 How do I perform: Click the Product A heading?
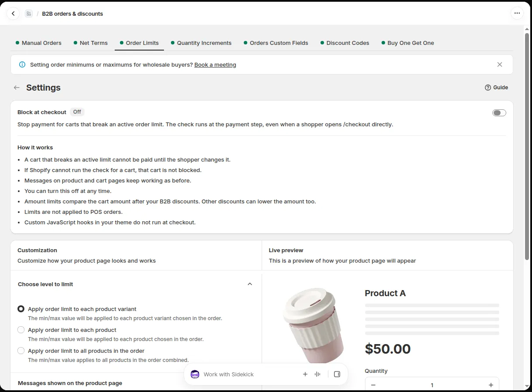pyautogui.click(x=385, y=293)
